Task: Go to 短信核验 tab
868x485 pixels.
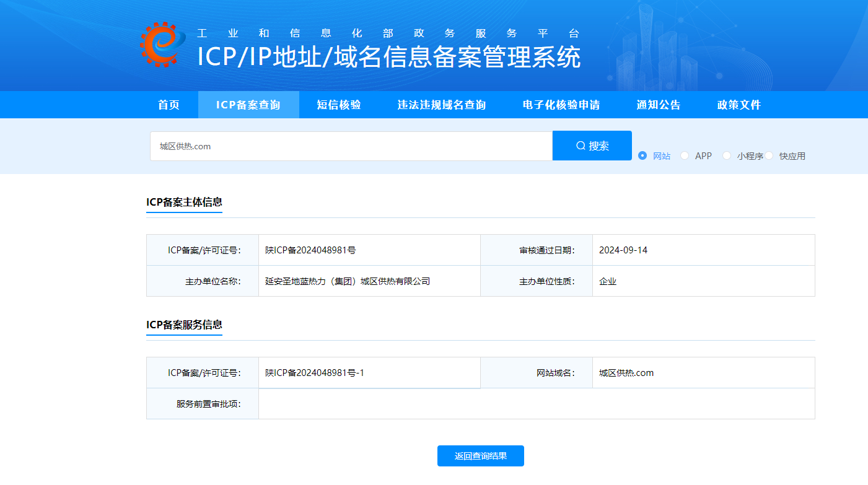Action: [339, 105]
